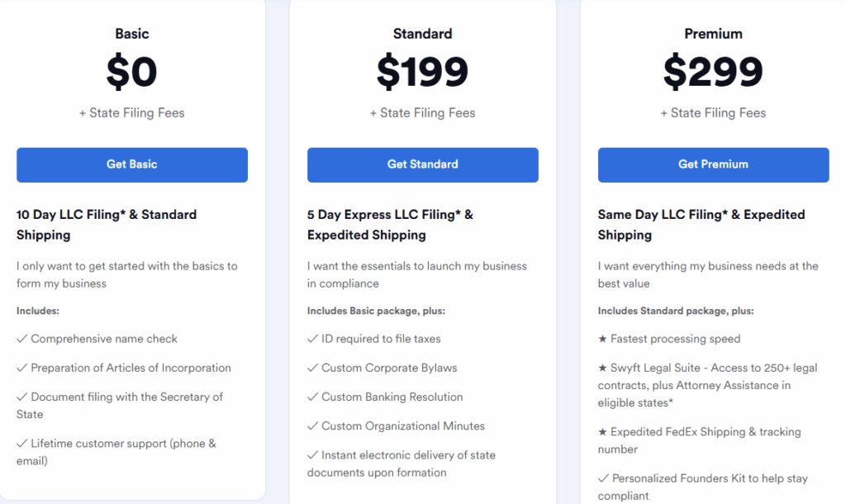Click the $199 Standard price

(422, 73)
